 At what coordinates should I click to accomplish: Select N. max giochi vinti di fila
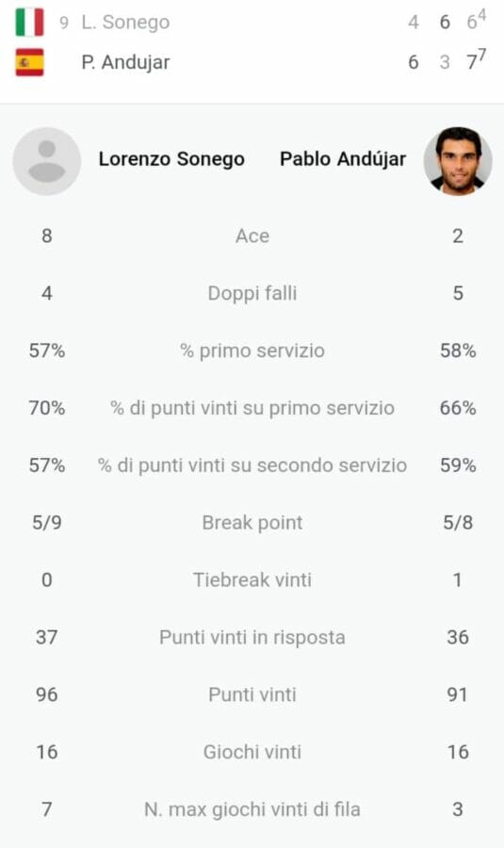252,809
